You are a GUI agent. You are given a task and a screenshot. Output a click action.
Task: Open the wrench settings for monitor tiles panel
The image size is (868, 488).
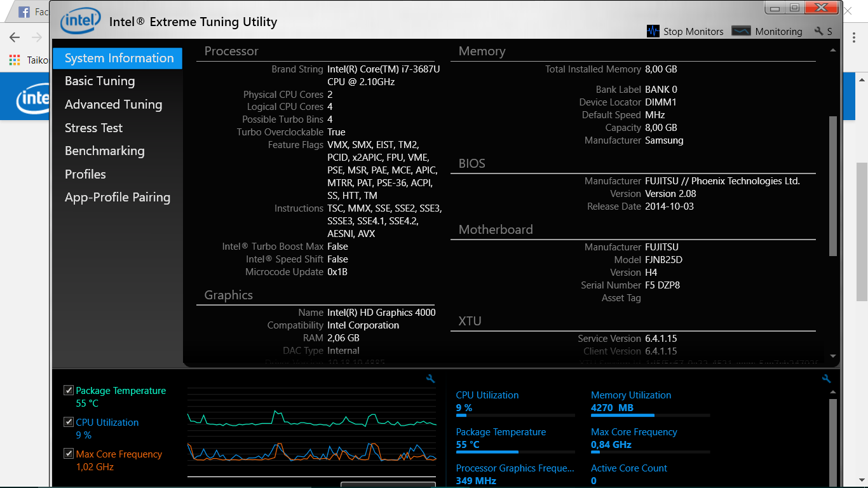point(827,379)
